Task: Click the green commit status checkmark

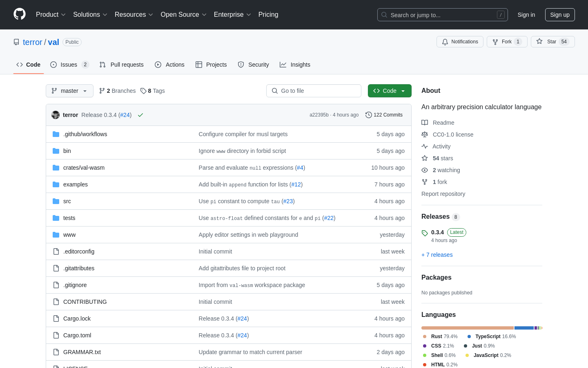Action: (x=140, y=115)
